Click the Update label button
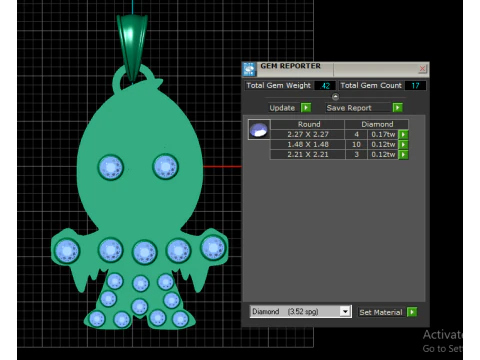The height and width of the screenshot is (360, 480). coord(282,108)
